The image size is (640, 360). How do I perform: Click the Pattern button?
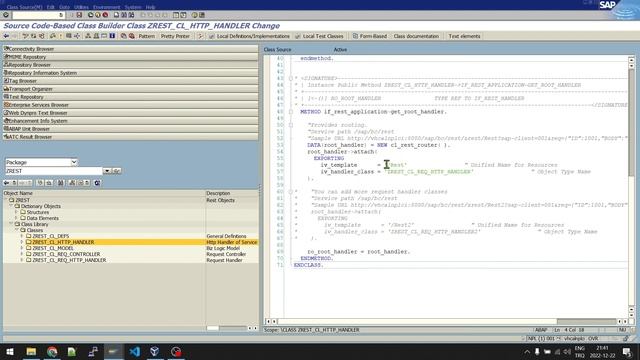pos(147,36)
